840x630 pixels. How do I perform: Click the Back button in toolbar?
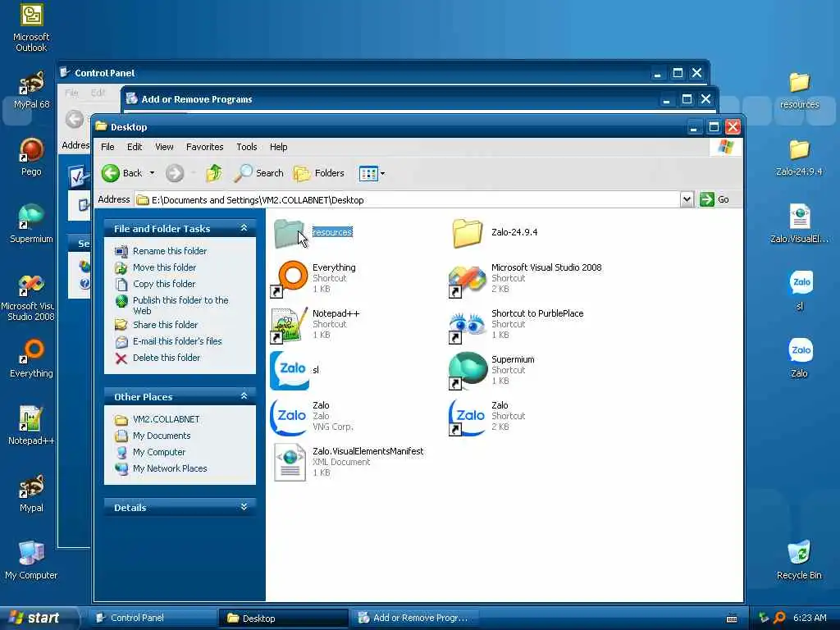(122, 173)
